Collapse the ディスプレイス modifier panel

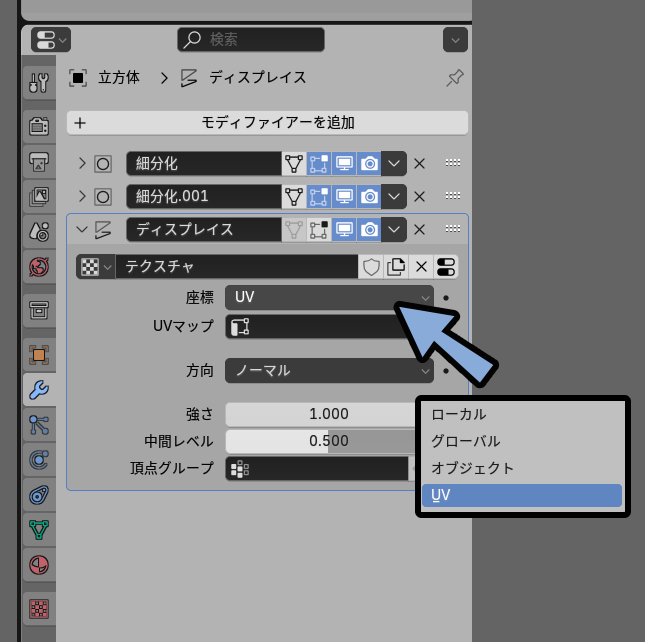pos(82,229)
